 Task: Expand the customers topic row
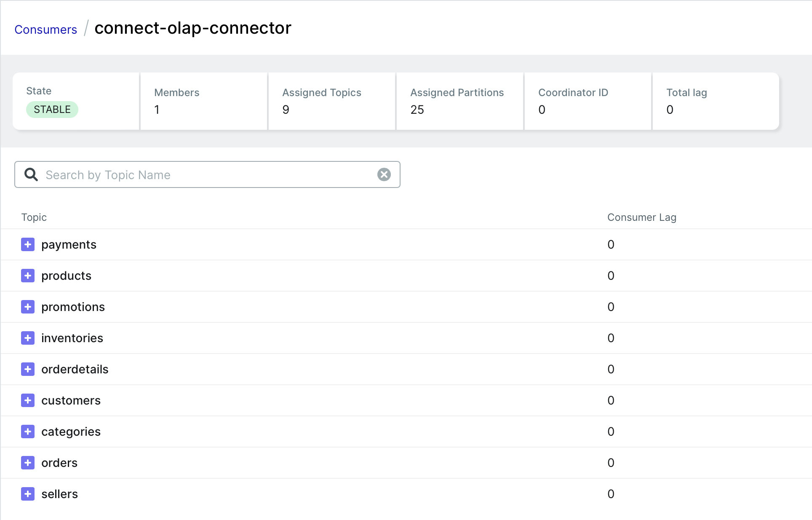pos(28,400)
